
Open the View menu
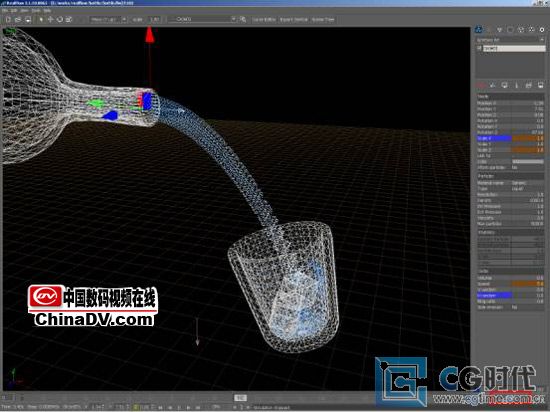pos(25,11)
